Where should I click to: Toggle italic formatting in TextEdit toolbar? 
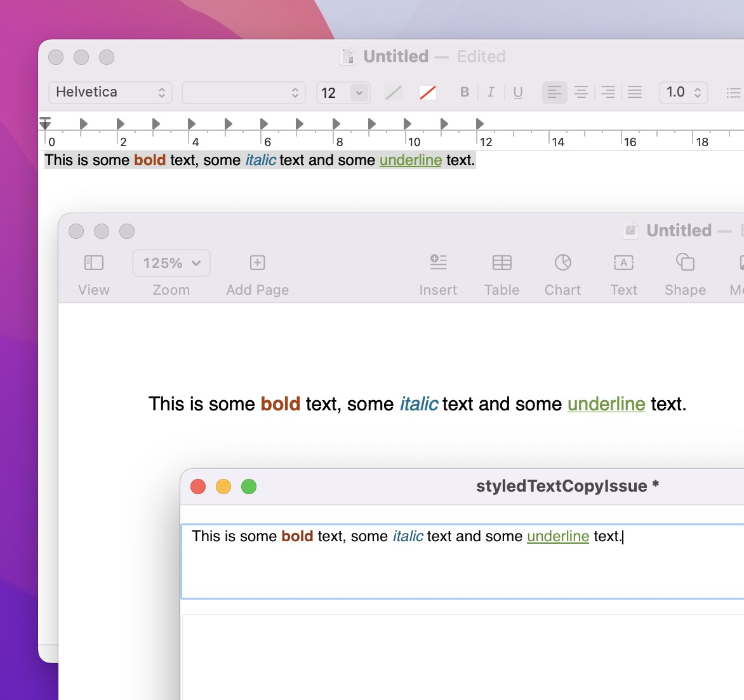pos(491,92)
